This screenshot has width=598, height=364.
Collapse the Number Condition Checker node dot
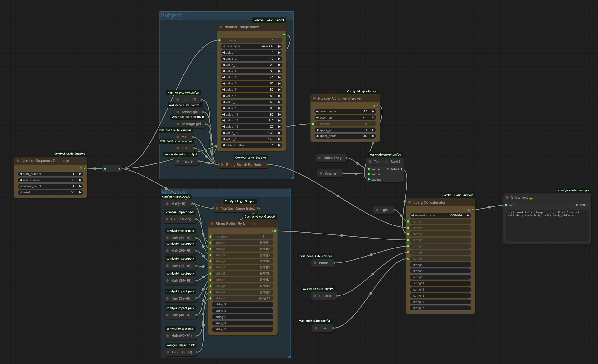coord(314,98)
